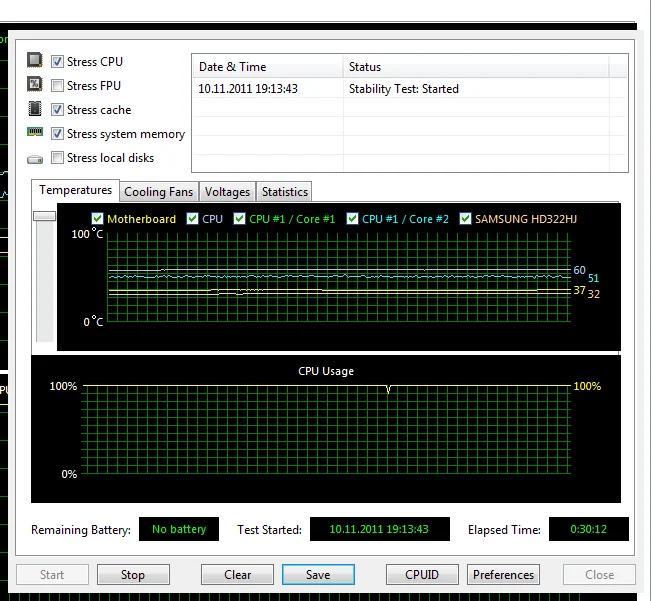652x601 pixels.
Task: Click the hard drive icon beside Stress local disks
Action: point(35,159)
